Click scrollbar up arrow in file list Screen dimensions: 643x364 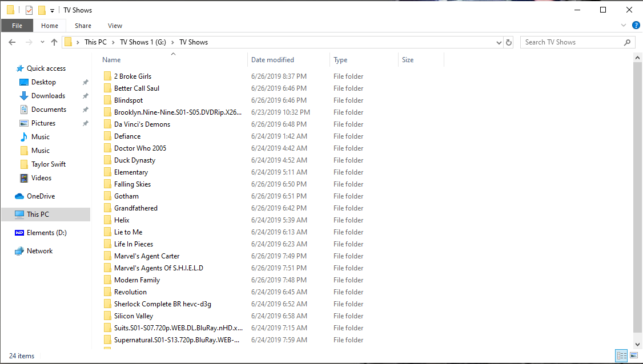click(637, 58)
